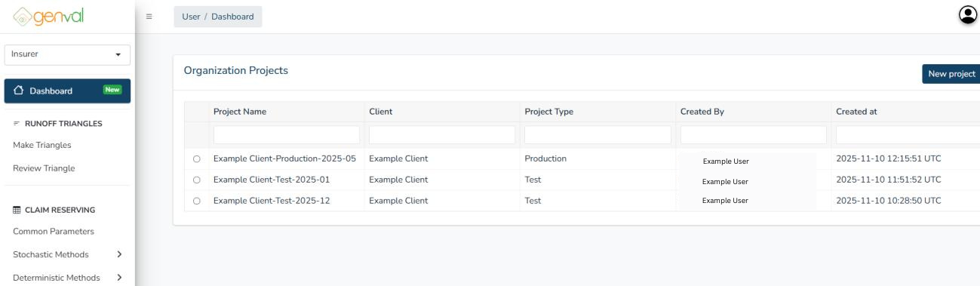Sort by the Project Name column header

240,112
